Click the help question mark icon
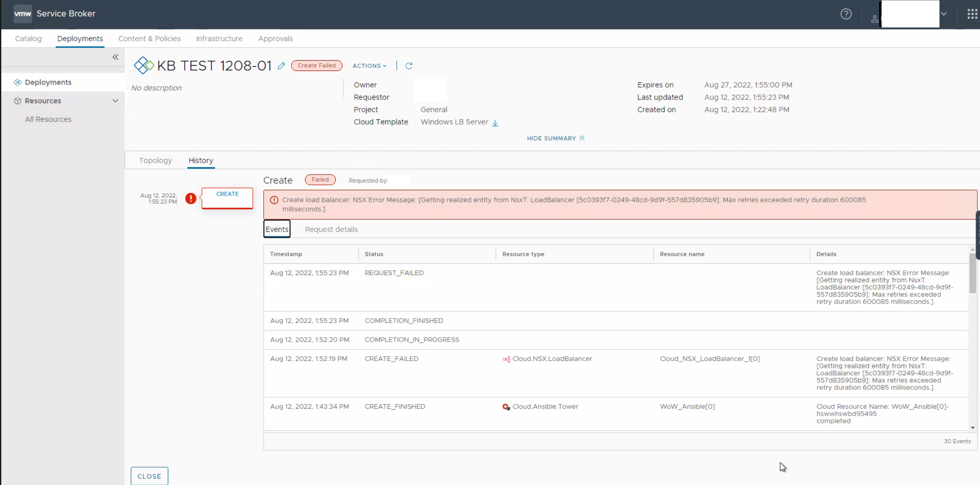 [846, 14]
